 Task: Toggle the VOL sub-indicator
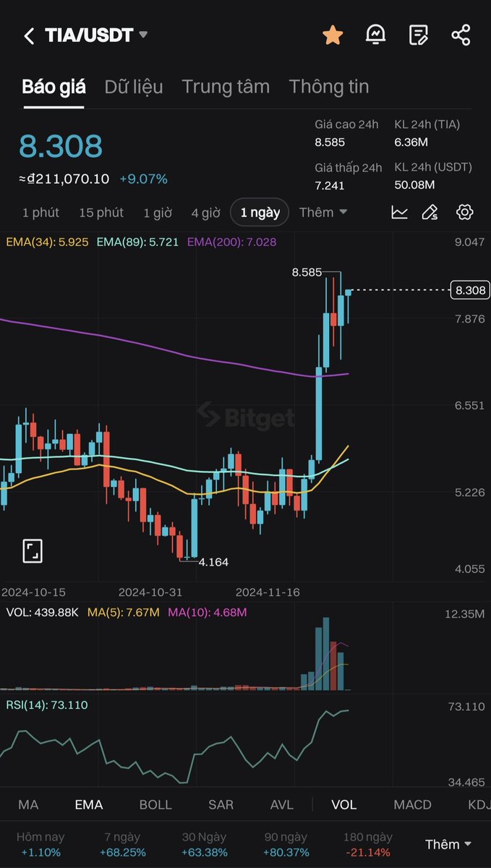point(344,804)
